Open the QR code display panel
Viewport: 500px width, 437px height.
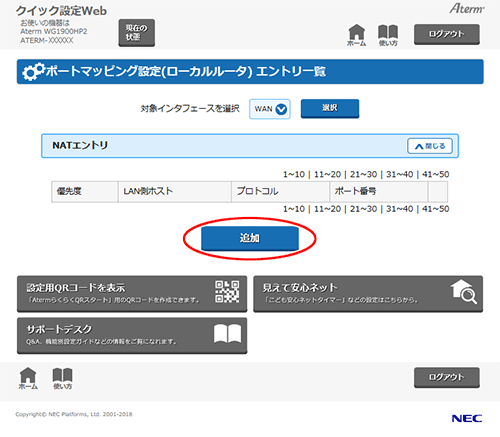[x=132, y=294]
